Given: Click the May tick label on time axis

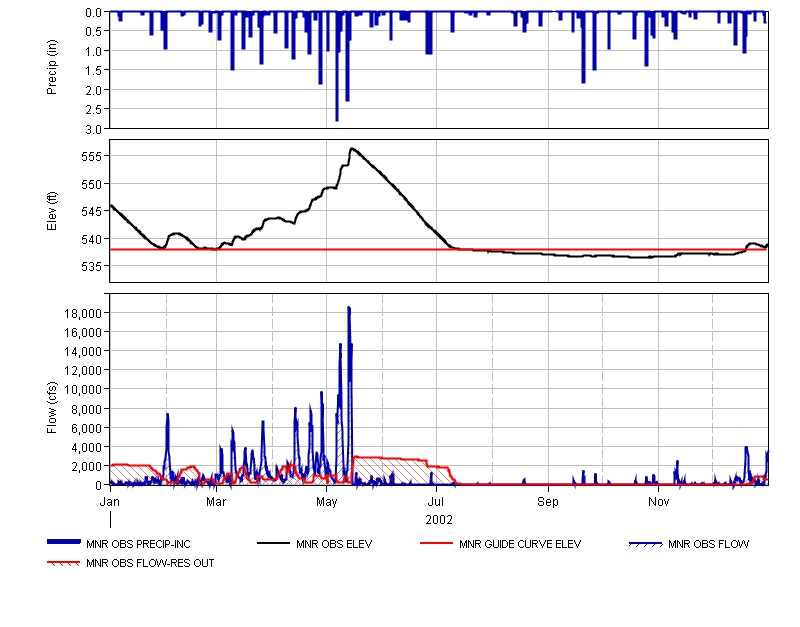Looking at the screenshot, I should pyautogui.click(x=328, y=499).
